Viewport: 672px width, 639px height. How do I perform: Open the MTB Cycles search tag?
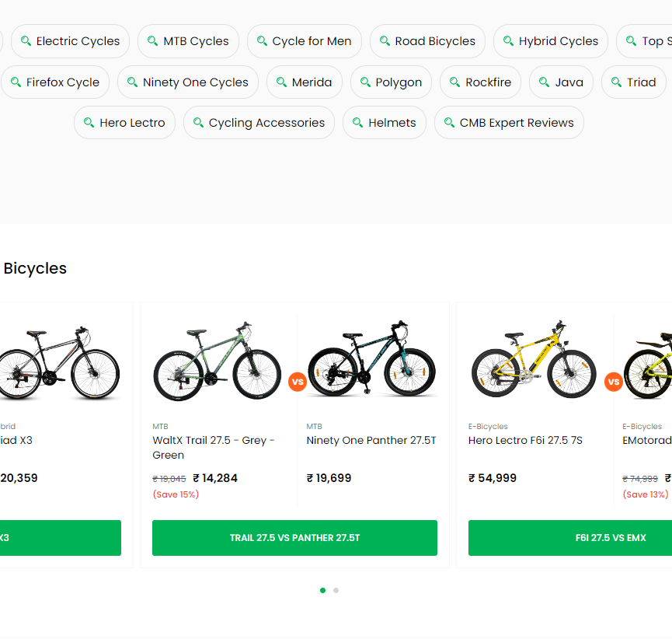(x=188, y=41)
